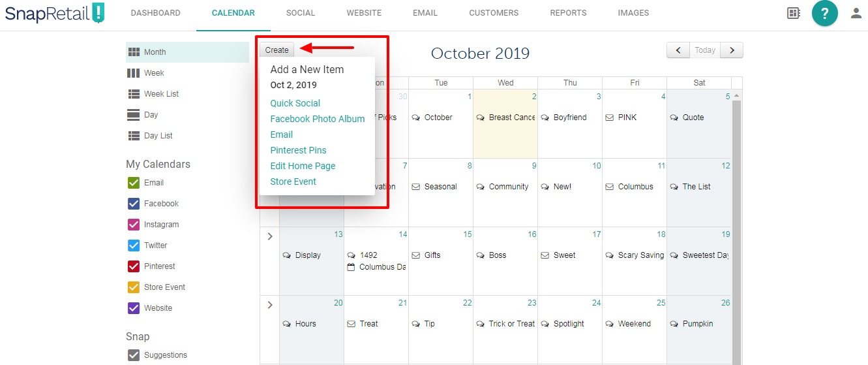Open the Social tab
Screen dimensions: 868x365
301,13
